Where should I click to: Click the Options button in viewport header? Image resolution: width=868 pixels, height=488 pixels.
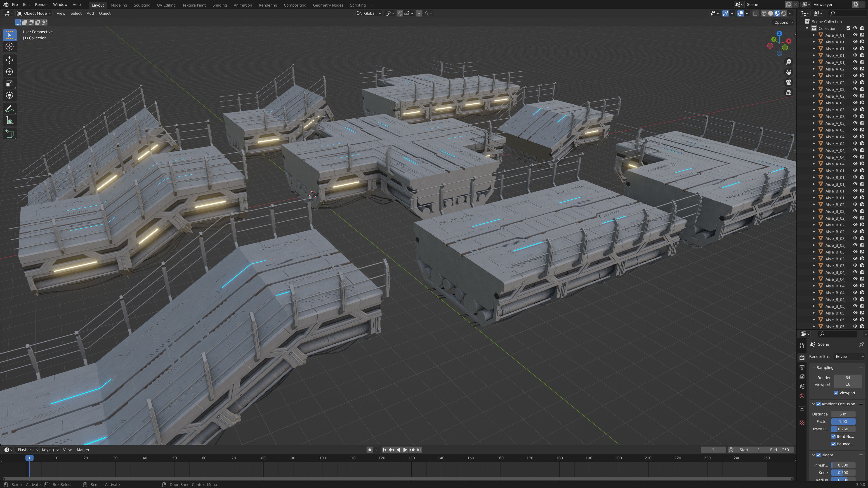click(783, 22)
